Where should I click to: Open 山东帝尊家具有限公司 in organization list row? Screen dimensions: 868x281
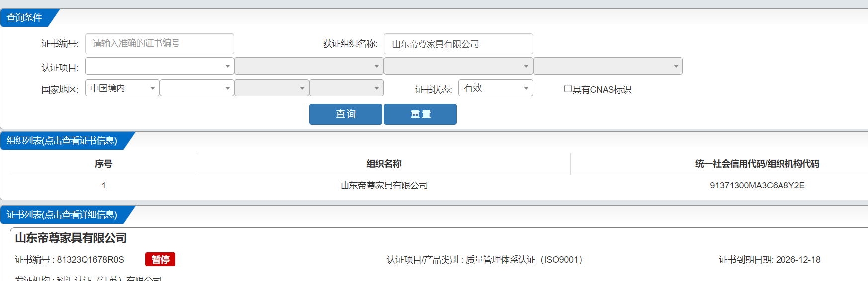[384, 186]
